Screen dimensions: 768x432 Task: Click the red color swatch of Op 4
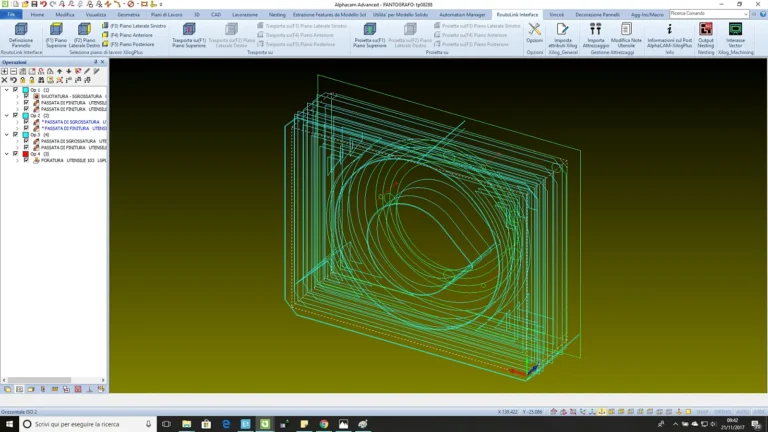click(x=25, y=154)
